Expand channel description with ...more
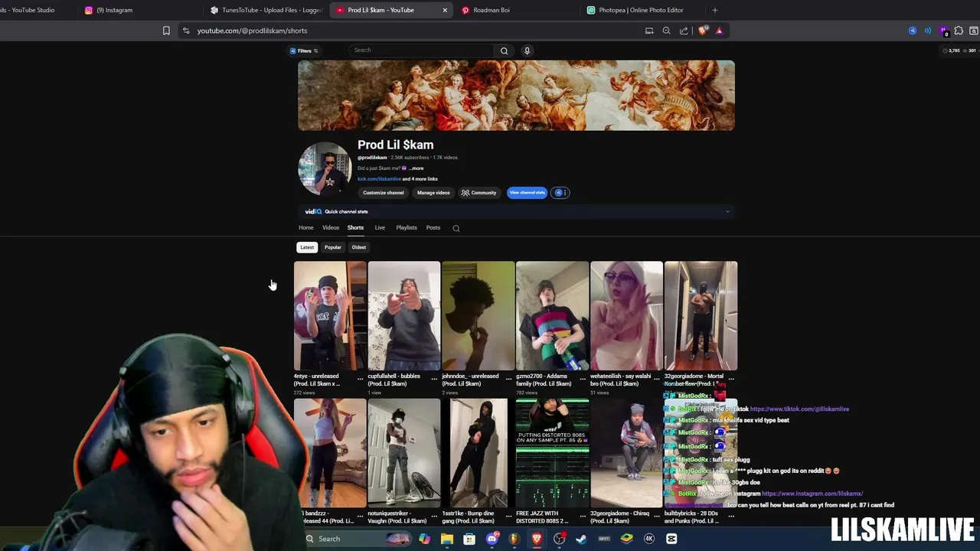980x551 pixels. click(416, 168)
